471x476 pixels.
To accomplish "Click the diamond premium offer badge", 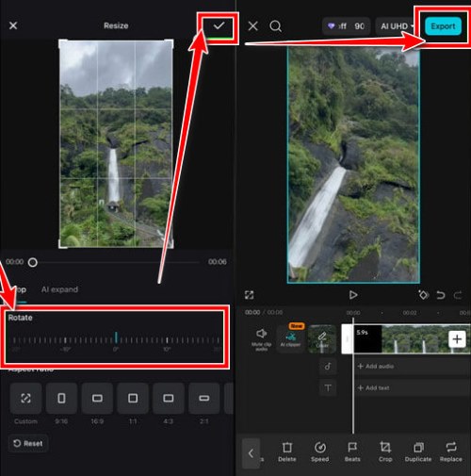I will 347,26.
